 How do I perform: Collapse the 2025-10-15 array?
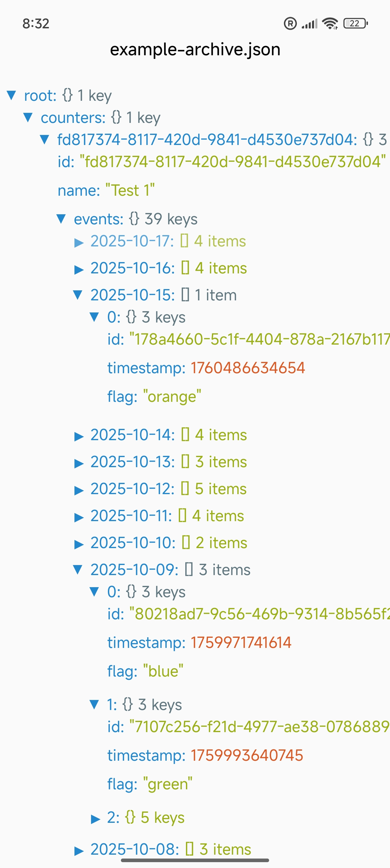click(x=79, y=295)
